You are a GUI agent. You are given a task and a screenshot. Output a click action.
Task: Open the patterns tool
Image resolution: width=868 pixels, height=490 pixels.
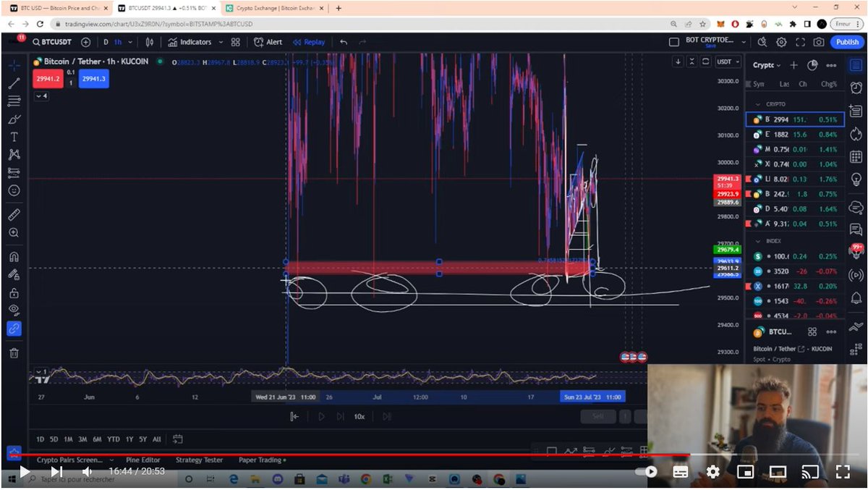coord(14,154)
